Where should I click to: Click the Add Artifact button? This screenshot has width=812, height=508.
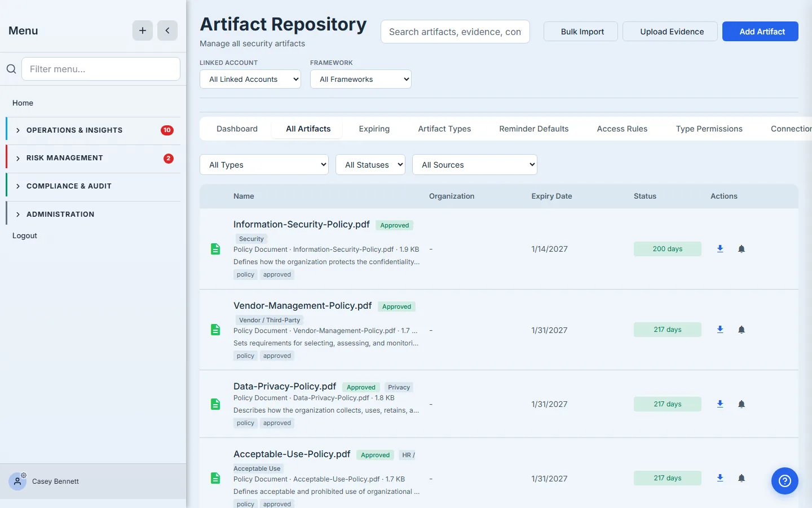[x=760, y=32]
